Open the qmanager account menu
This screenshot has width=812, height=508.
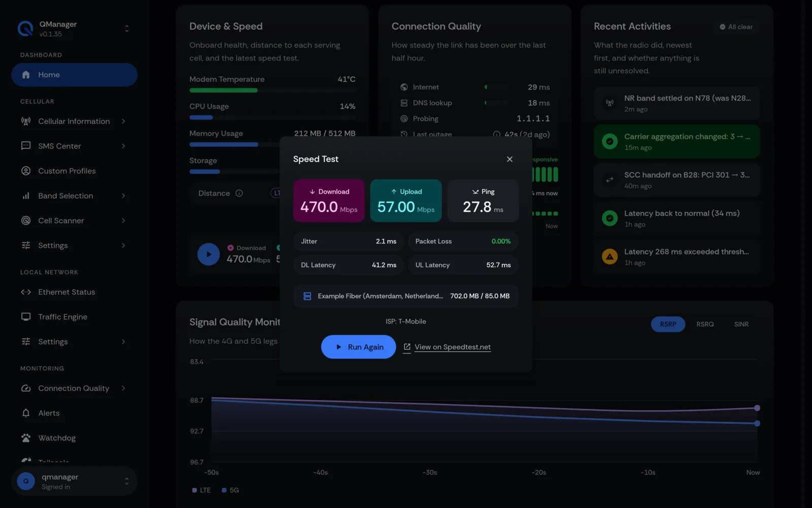(x=74, y=481)
